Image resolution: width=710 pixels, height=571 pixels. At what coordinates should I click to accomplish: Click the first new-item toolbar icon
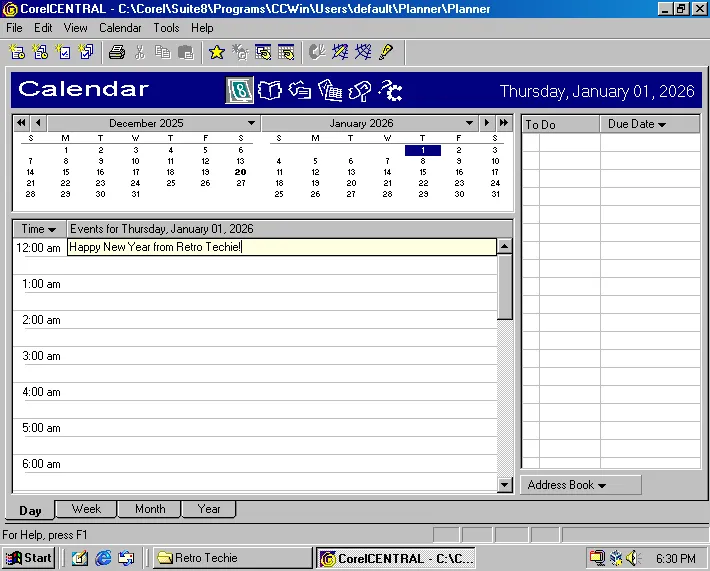pos(17,52)
